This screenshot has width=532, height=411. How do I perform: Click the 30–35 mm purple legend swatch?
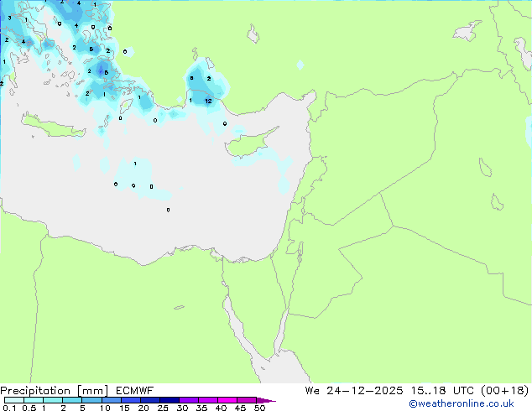(x=189, y=400)
